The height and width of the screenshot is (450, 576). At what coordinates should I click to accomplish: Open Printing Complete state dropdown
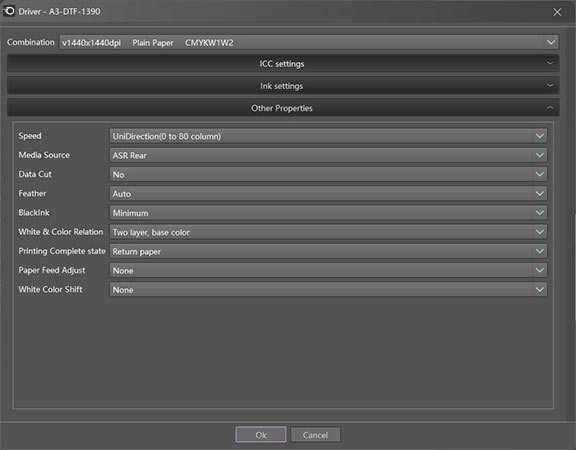tap(328, 251)
